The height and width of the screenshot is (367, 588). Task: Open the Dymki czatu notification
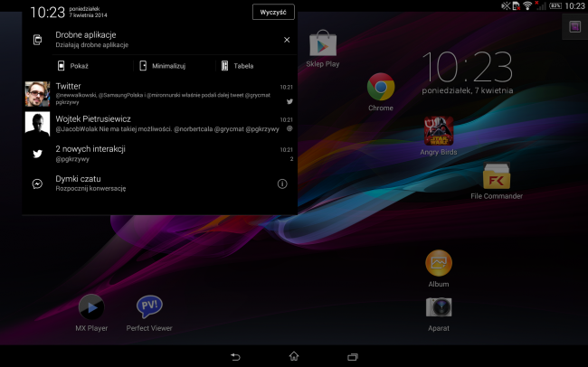coord(160,183)
